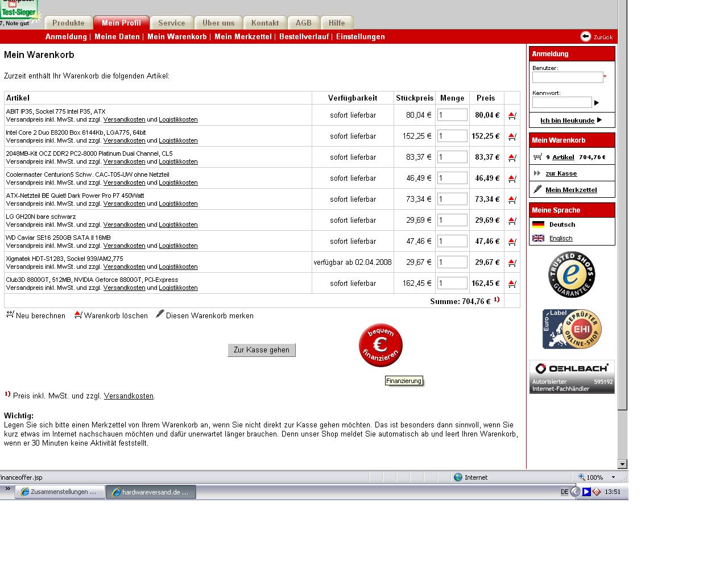Switch to Zusammenstellungen taskbar window
Image resolution: width=728 pixels, height=582 pixels.
pos(60,492)
